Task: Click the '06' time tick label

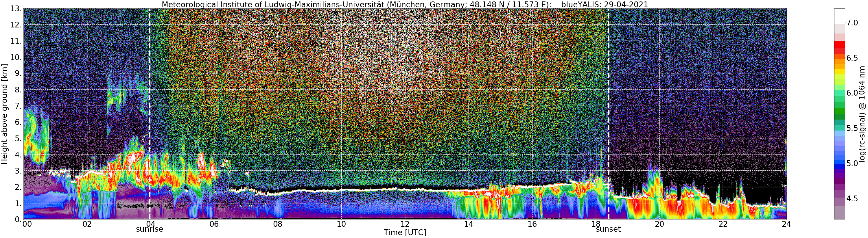Action: click(214, 224)
